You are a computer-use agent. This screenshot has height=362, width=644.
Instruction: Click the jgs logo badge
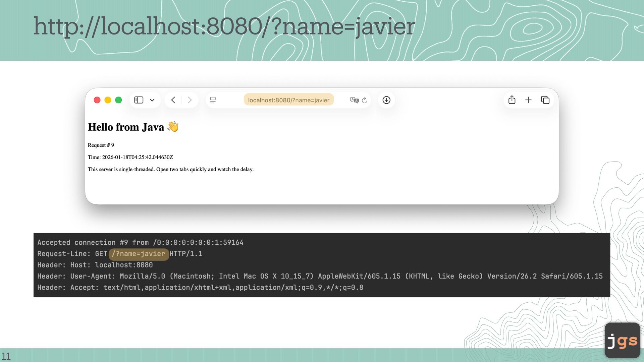(622, 341)
